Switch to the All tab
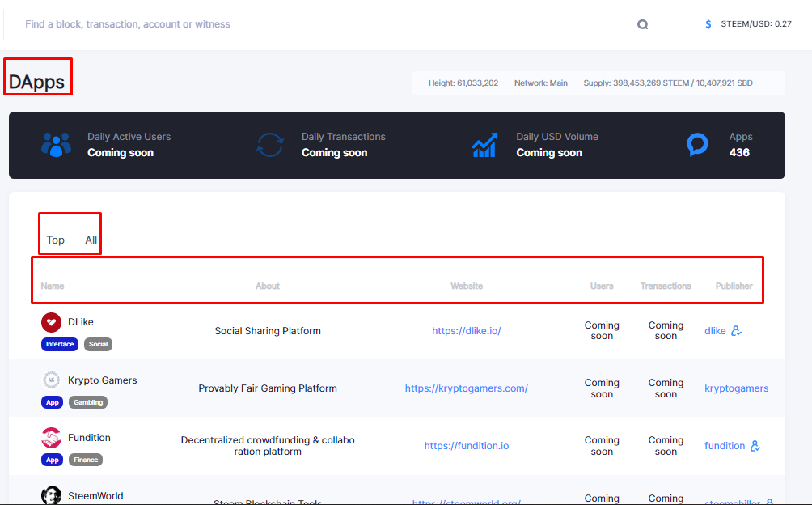The height and width of the screenshot is (505, 812). click(91, 240)
